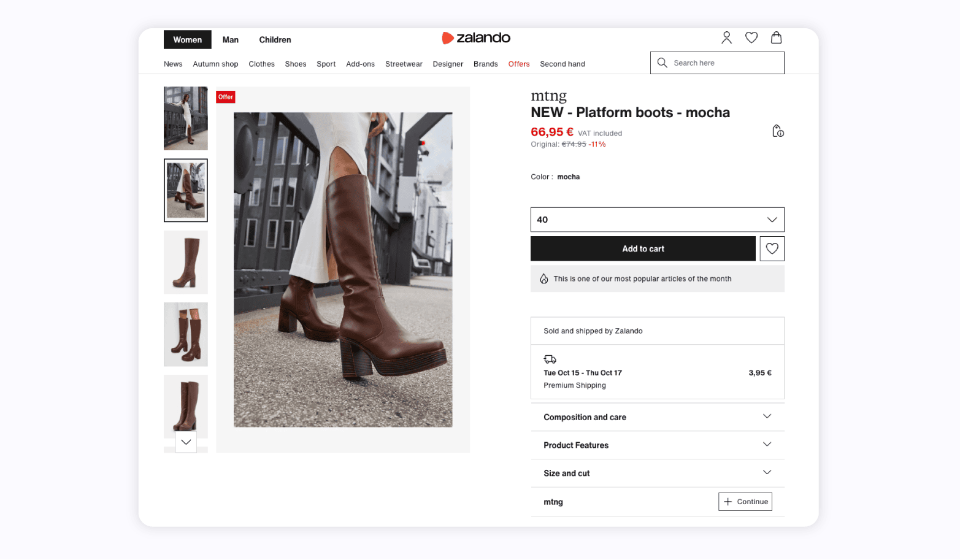This screenshot has height=560, width=960.
Task: Select the Women section toggle
Action: [x=187, y=39]
